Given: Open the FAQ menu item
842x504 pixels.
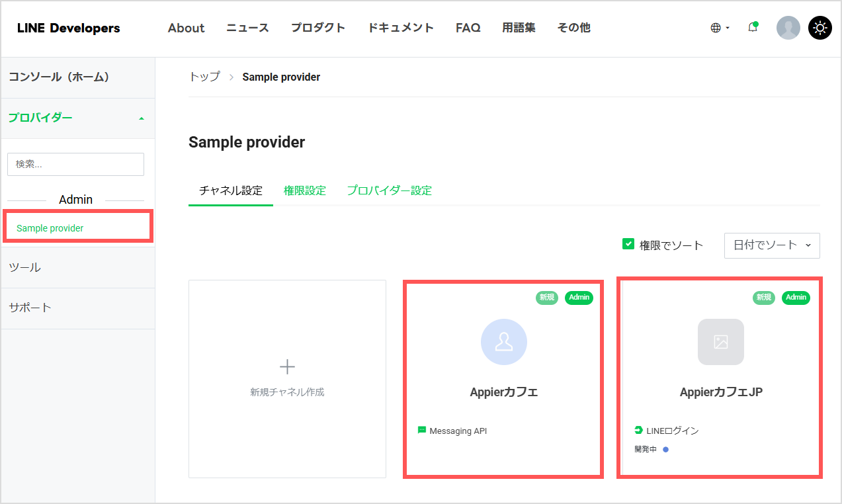Looking at the screenshot, I should click(x=468, y=28).
